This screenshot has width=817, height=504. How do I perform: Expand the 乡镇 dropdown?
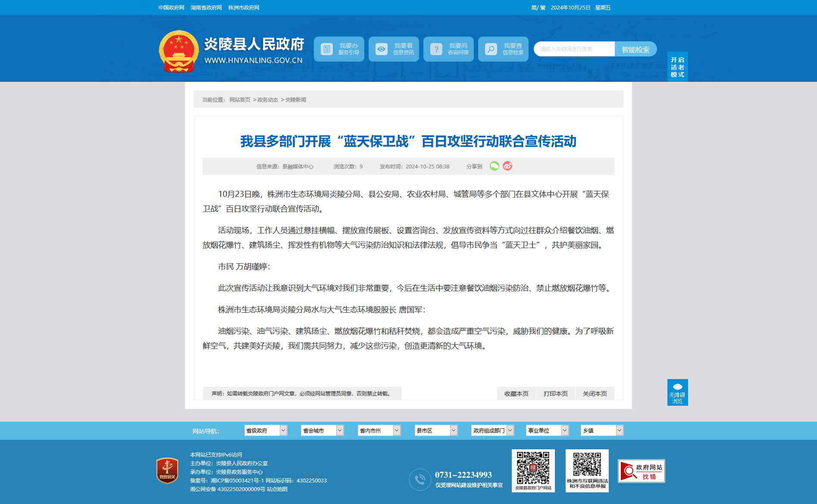[602, 430]
